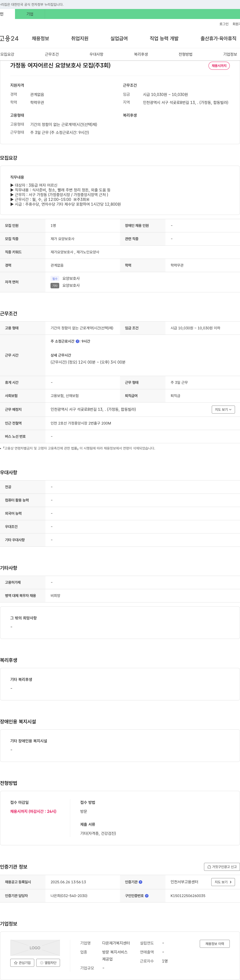The height and width of the screenshot is (980, 240).
Task: Select registration date 2025.06.26 13:56:13
Action: tap(68, 882)
